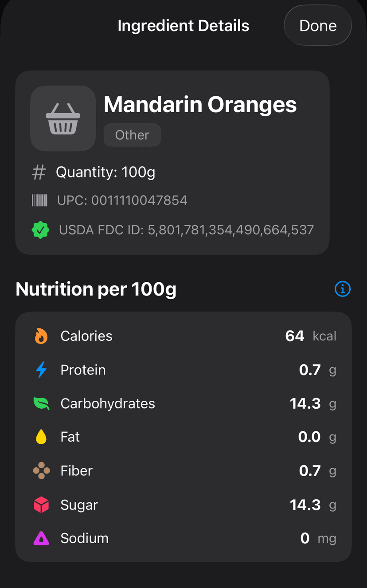
Task: Tap the blue nutrition info icon
Action: point(343,289)
